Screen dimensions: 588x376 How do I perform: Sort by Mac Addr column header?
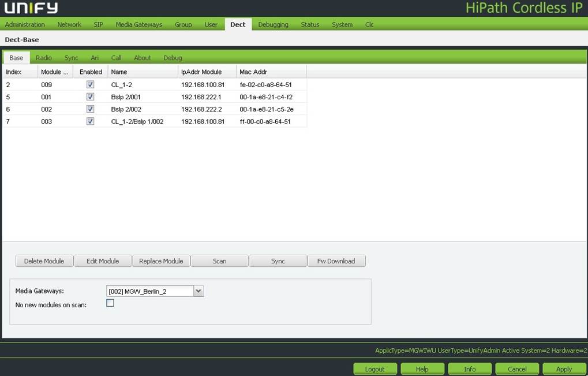(271, 72)
